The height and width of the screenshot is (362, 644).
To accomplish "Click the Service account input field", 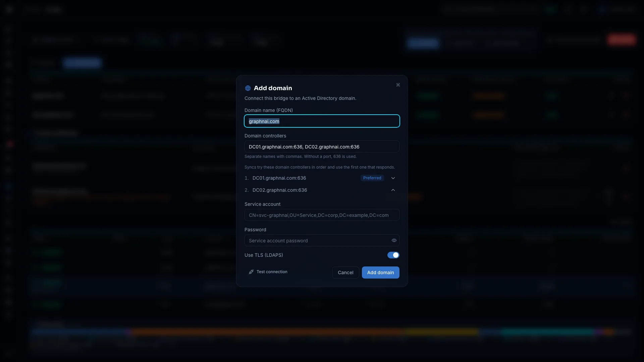I will 322,215.
